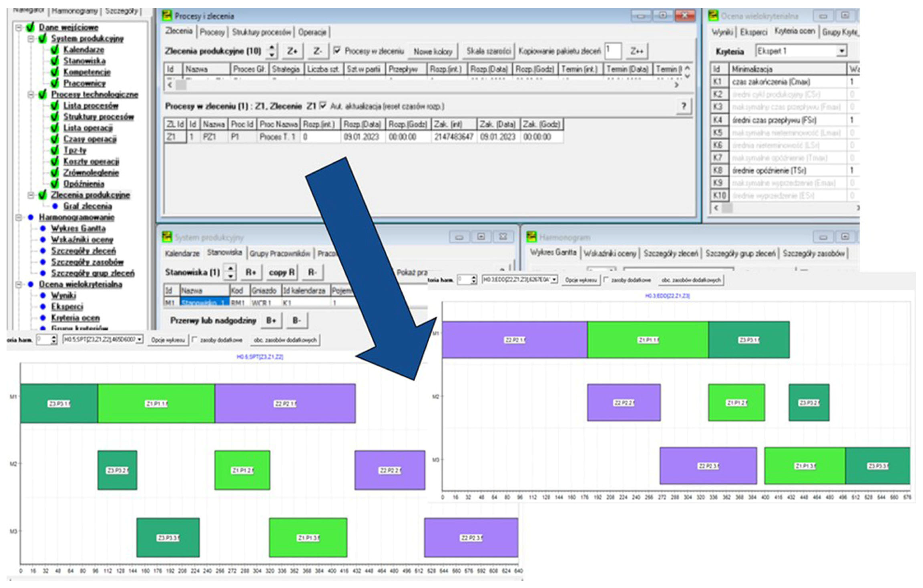This screenshot has width=923, height=588.
Task: Enable zasoby dodatkowe checkbox in lower-left chart
Action: click(195, 340)
